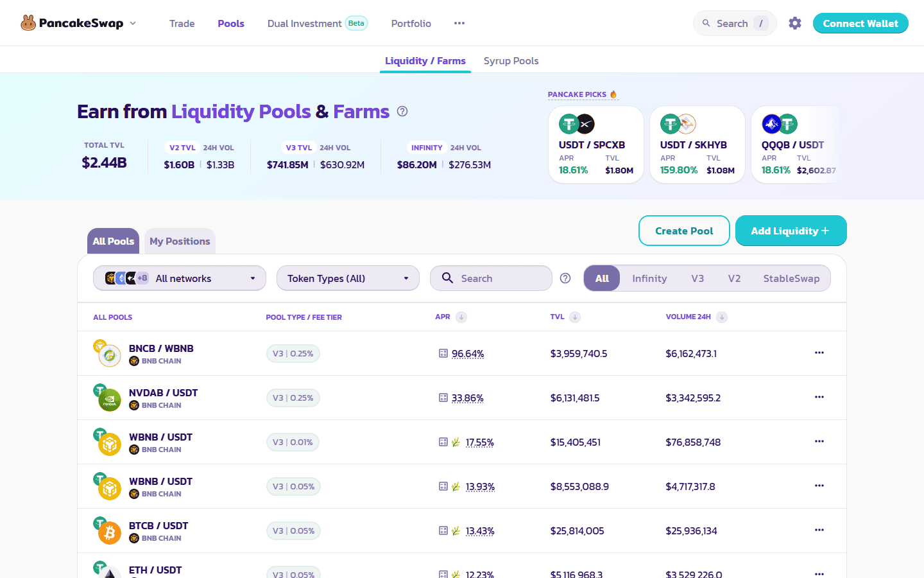Sort pools by TVL arrow icon
This screenshot has height=578, width=924.
point(575,317)
